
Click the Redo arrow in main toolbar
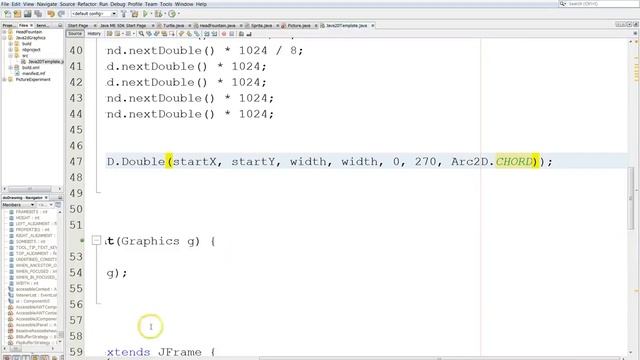pyautogui.click(x=61, y=14)
